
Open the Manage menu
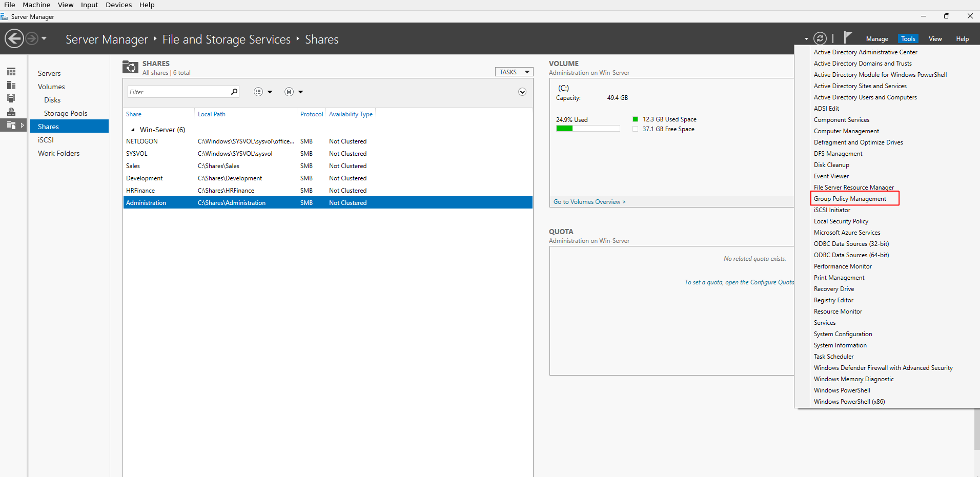click(877, 39)
